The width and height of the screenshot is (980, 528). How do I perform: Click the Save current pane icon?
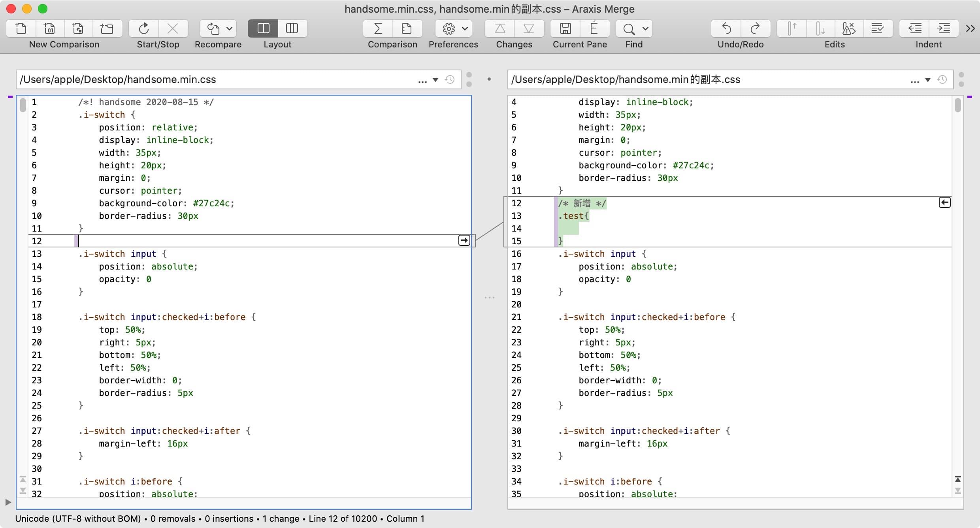(565, 28)
